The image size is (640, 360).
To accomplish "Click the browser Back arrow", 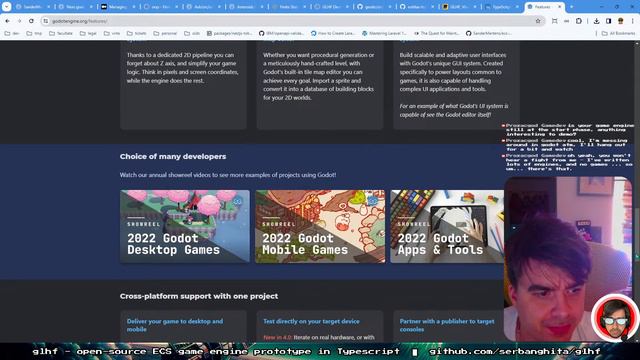I will click(x=7, y=21).
